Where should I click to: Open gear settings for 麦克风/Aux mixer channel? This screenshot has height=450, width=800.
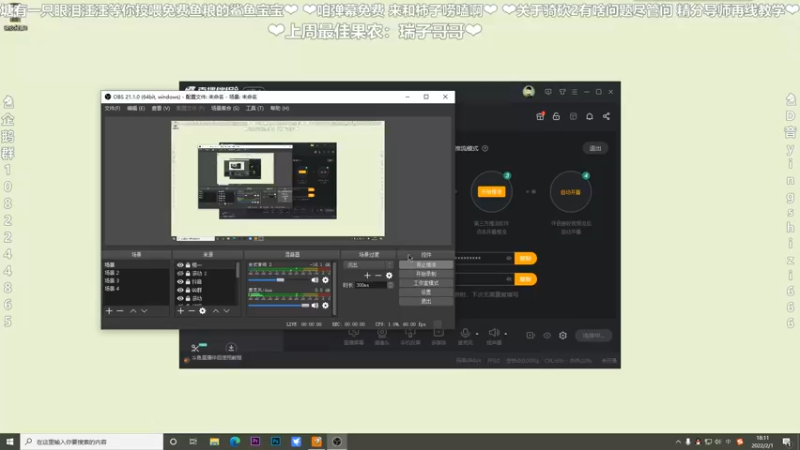pyautogui.click(x=326, y=306)
